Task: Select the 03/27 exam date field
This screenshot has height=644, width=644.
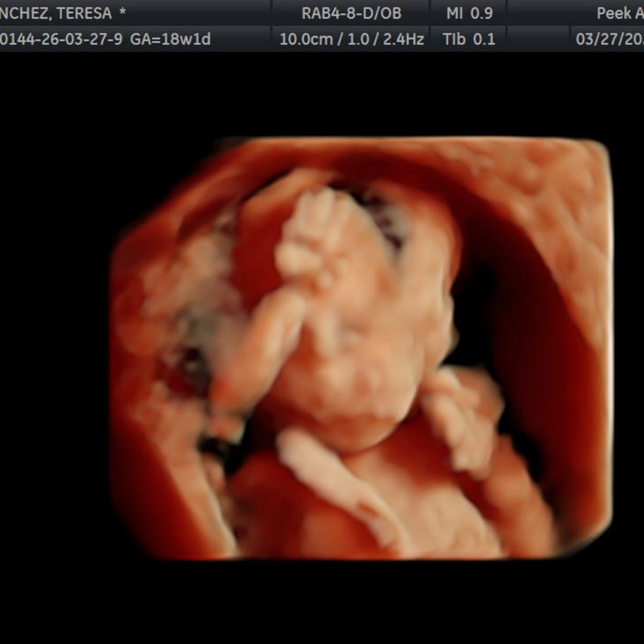Action: (609, 39)
